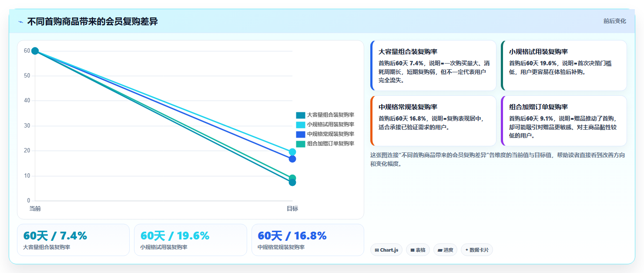Open the 大容量组合装复购率 info card
This screenshot has height=273, width=644.
[x=433, y=65]
